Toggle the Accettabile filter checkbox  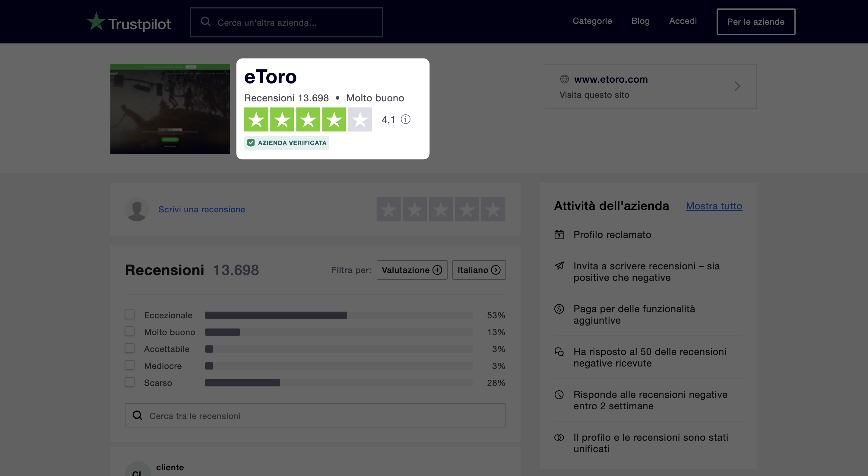(x=130, y=348)
